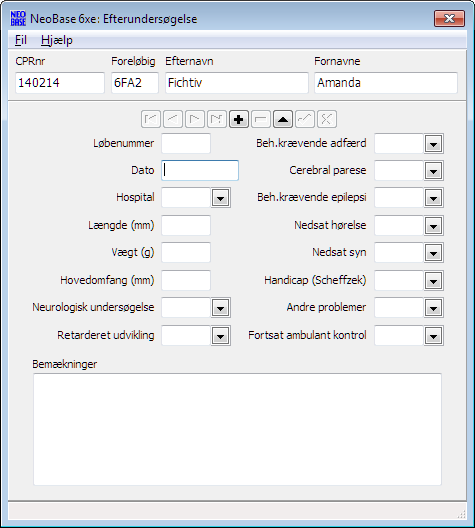475x528 pixels.
Task: Go to next record navigator button
Action: 195,119
